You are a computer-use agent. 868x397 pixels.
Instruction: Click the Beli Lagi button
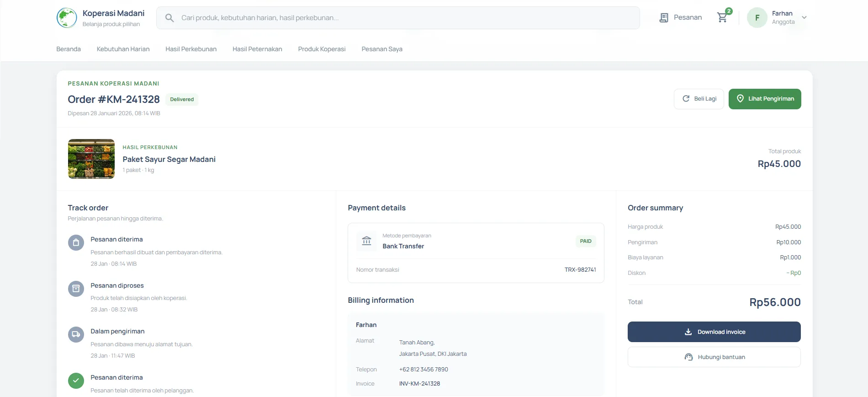(x=699, y=99)
